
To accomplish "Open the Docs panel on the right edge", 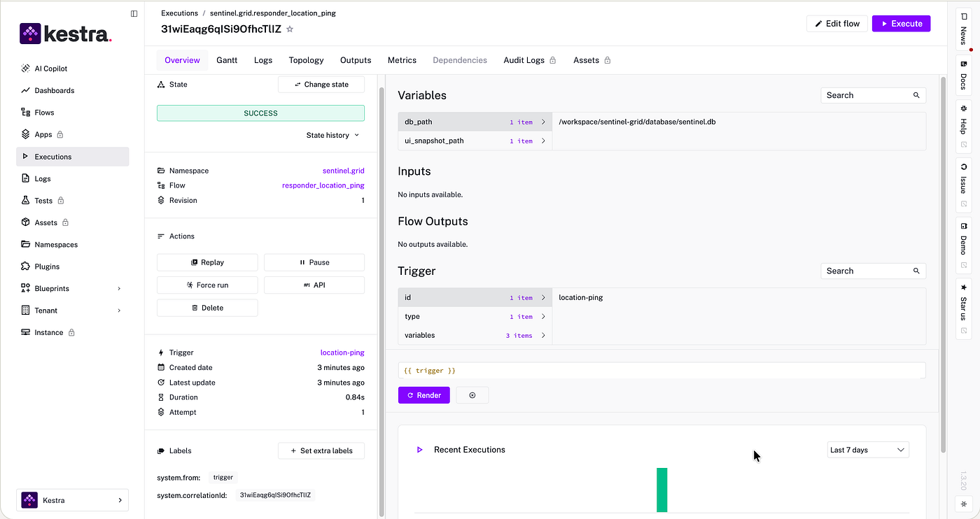I will [x=963, y=76].
